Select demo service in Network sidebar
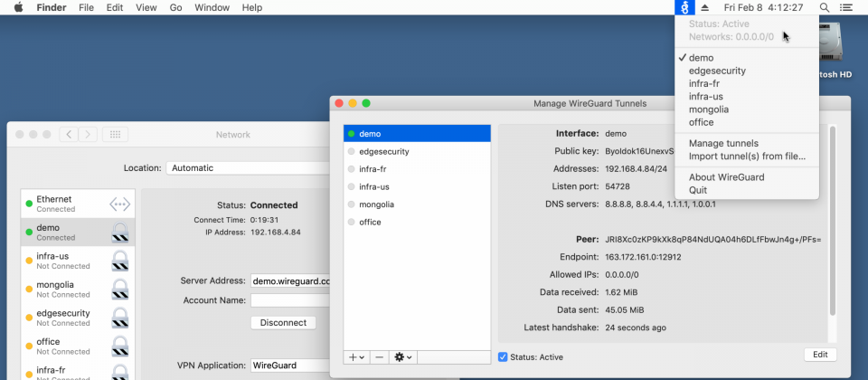868x380 pixels. [78, 233]
